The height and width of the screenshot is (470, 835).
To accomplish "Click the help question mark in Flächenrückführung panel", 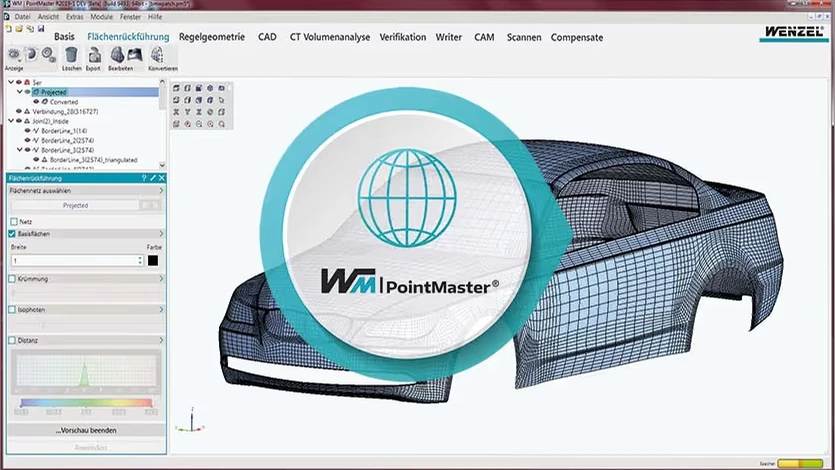I will coord(144,178).
